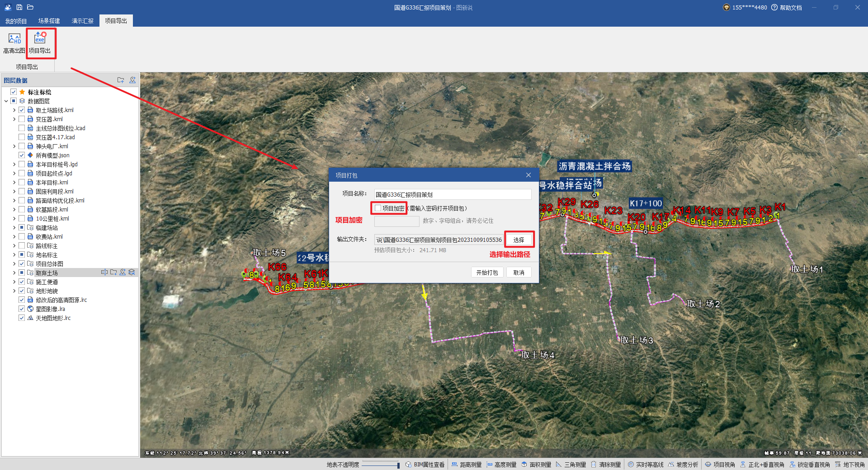
Task: Expand the 施工便道 folder node
Action: (14, 282)
